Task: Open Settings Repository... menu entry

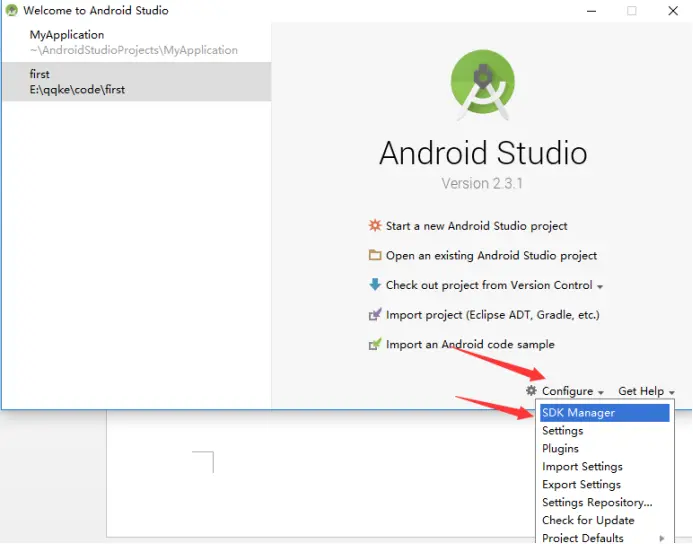Action: click(x=604, y=502)
